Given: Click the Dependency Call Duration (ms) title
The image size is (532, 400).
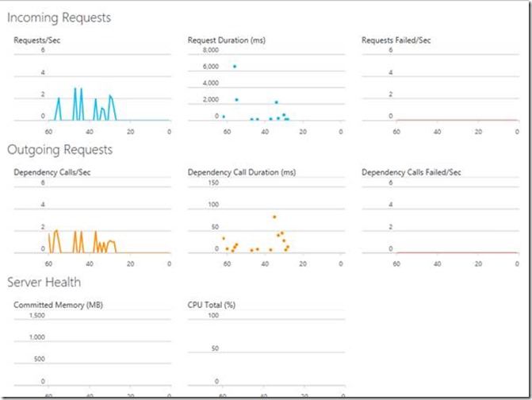Looking at the screenshot, I should 241,171.
